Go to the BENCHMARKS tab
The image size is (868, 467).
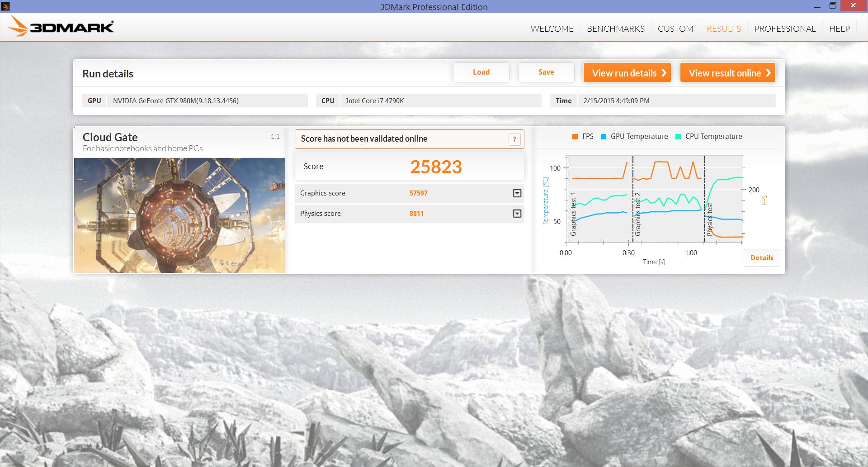point(616,29)
